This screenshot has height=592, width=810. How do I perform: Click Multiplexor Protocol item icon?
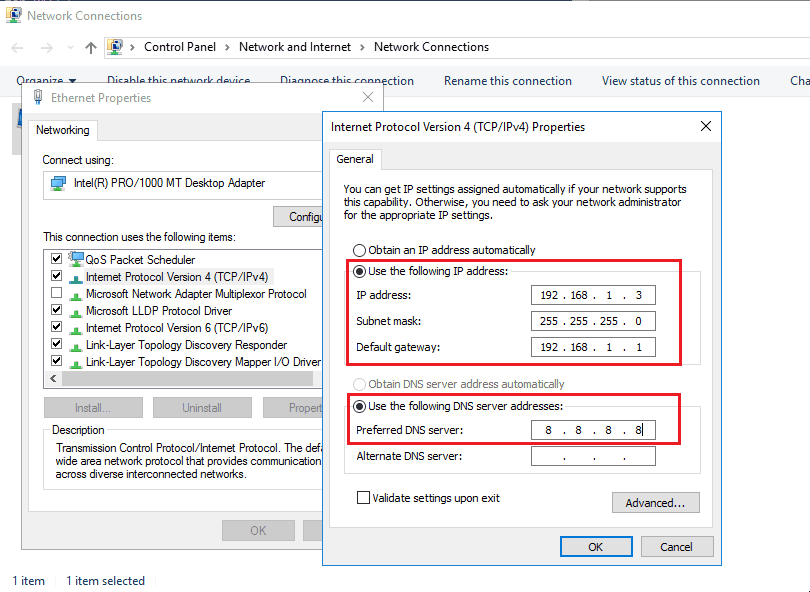(x=76, y=296)
